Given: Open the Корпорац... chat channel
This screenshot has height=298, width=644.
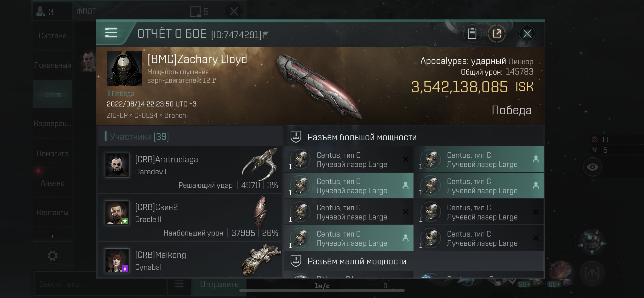Looking at the screenshot, I should [52, 124].
